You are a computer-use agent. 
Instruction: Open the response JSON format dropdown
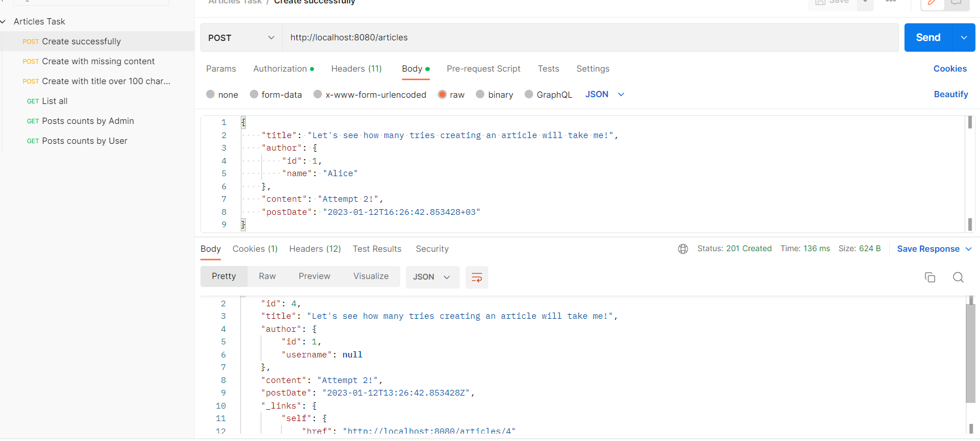click(x=433, y=277)
